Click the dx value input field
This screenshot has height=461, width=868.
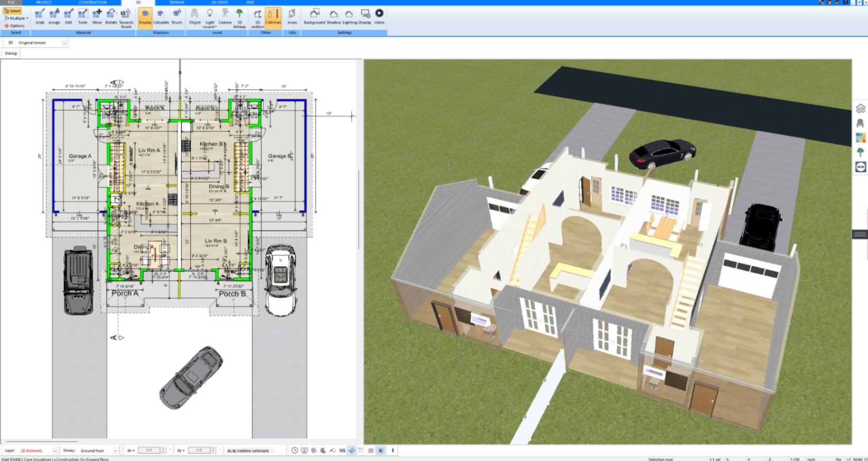point(149,450)
